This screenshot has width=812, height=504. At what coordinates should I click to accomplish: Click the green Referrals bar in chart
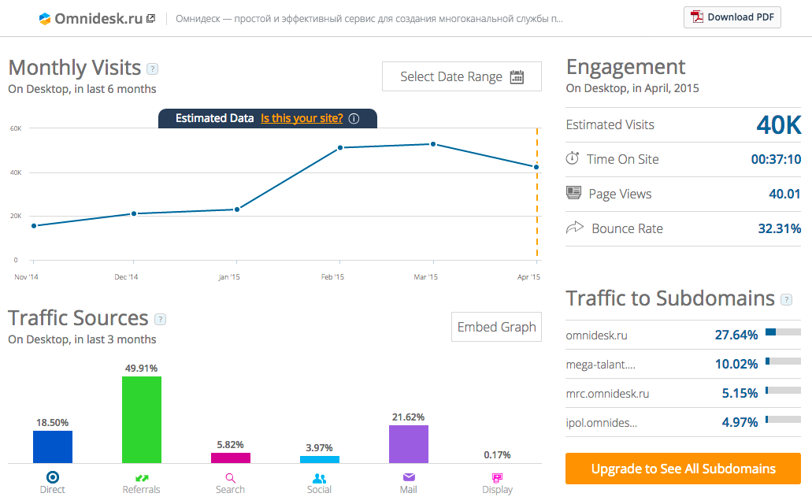(142, 419)
